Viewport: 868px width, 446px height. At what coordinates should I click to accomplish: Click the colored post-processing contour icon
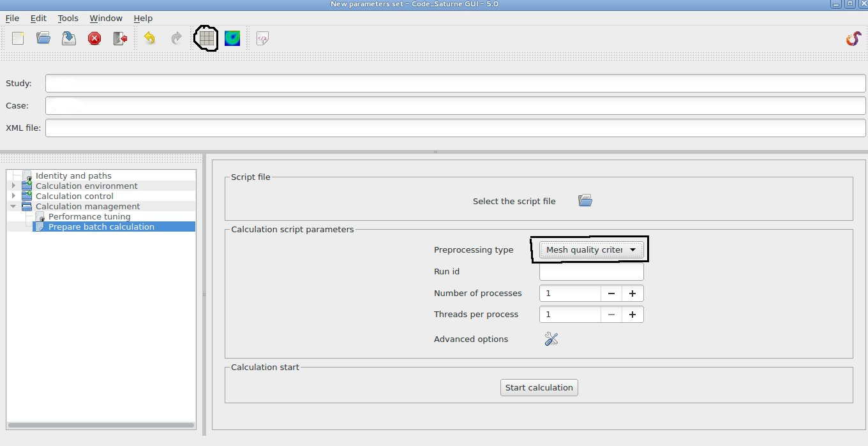tap(232, 39)
